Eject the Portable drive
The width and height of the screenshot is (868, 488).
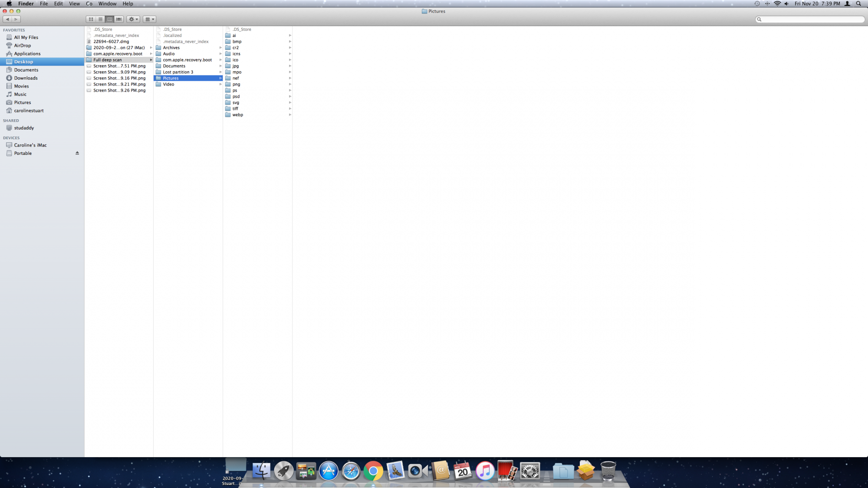(x=77, y=153)
